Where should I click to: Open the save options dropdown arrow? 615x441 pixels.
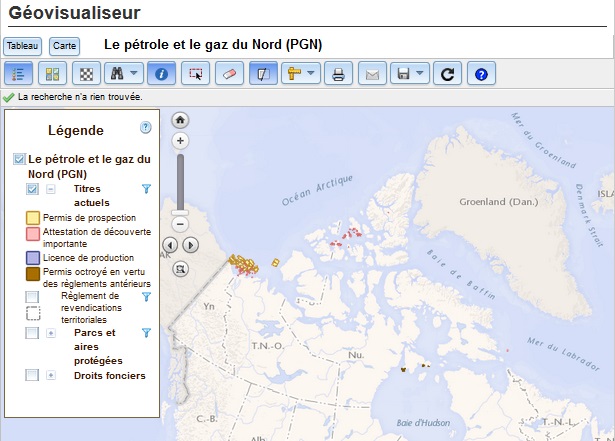click(420, 73)
